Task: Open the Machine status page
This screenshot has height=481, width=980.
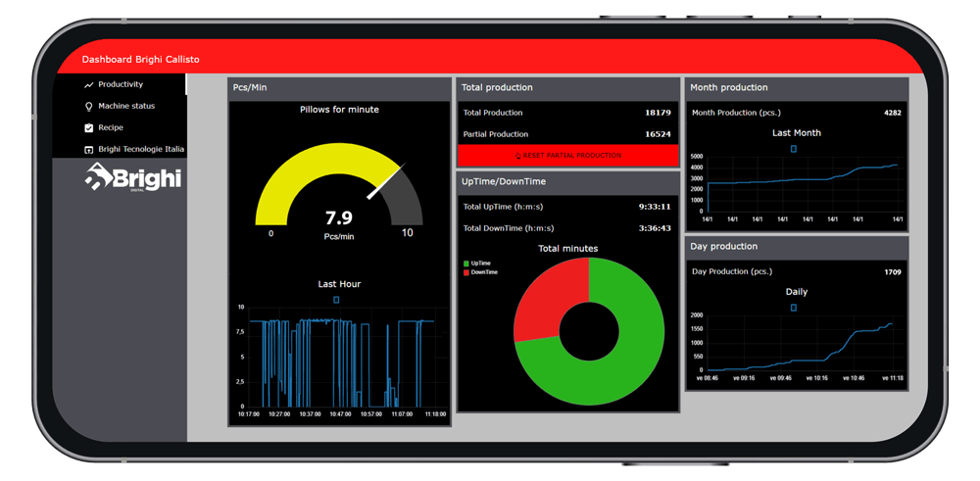Action: [120, 106]
